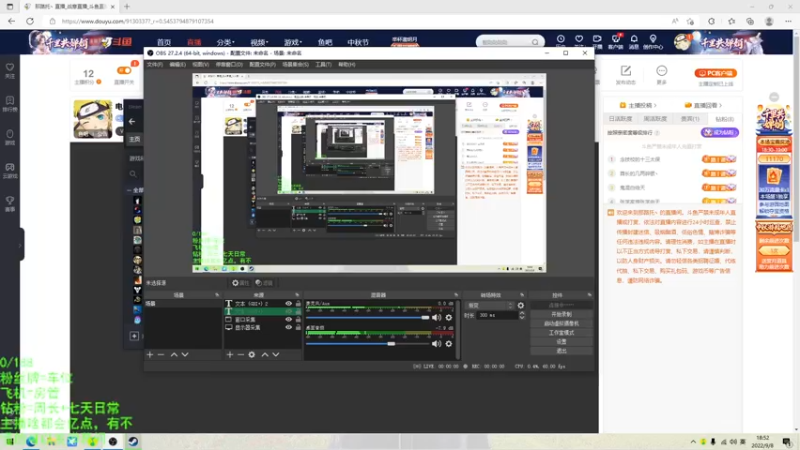Expand 直播回看 section chevron
The image size is (800, 450).
(x=720, y=106)
